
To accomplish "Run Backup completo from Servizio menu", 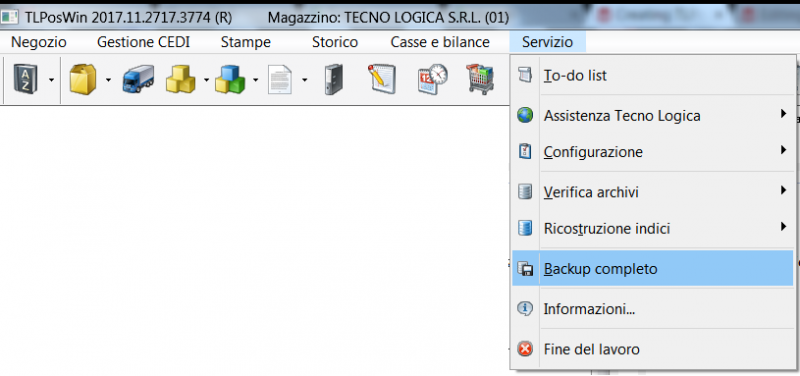I will [653, 268].
